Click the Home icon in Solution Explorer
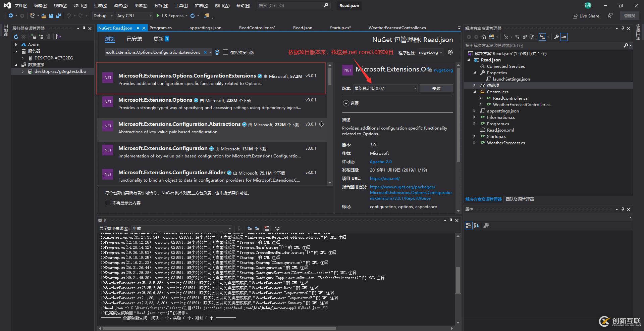Screen dimensions: 644x331 click(x=483, y=37)
